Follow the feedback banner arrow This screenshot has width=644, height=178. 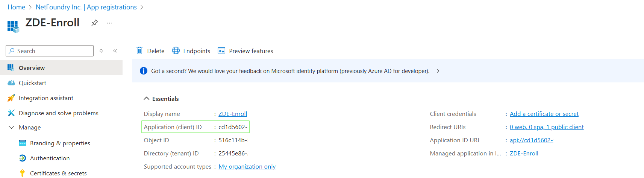(436, 71)
